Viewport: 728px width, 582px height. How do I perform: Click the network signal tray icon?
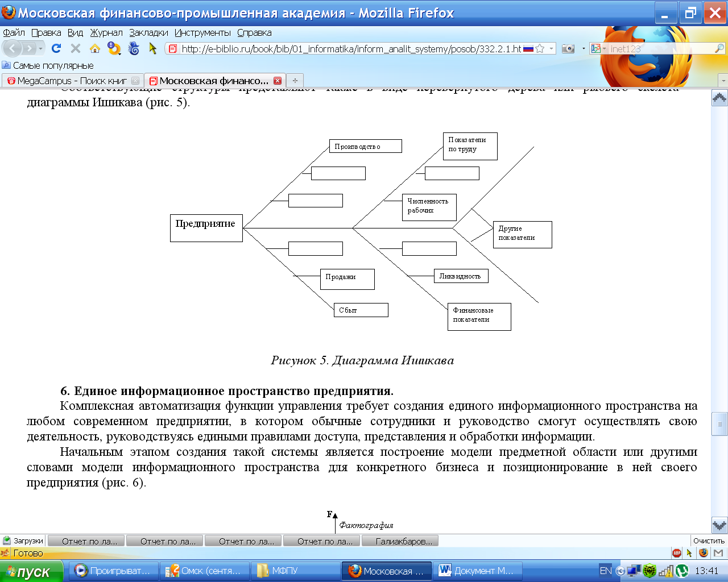[667, 571]
